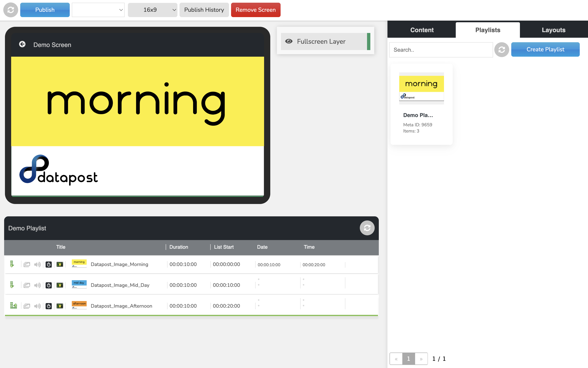588x368 pixels.
Task: Toggle the Fullscreen Layer eye visibility icon
Action: point(289,41)
